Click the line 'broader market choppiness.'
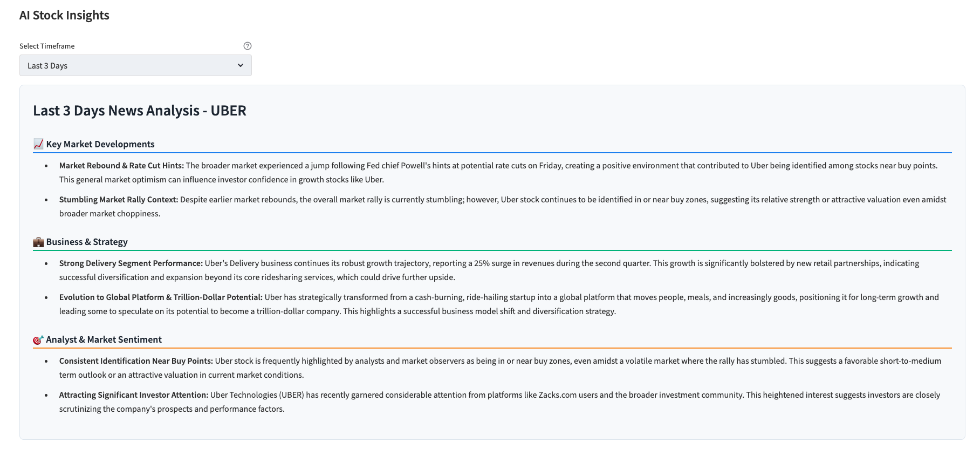The width and height of the screenshot is (980, 456). point(109,214)
